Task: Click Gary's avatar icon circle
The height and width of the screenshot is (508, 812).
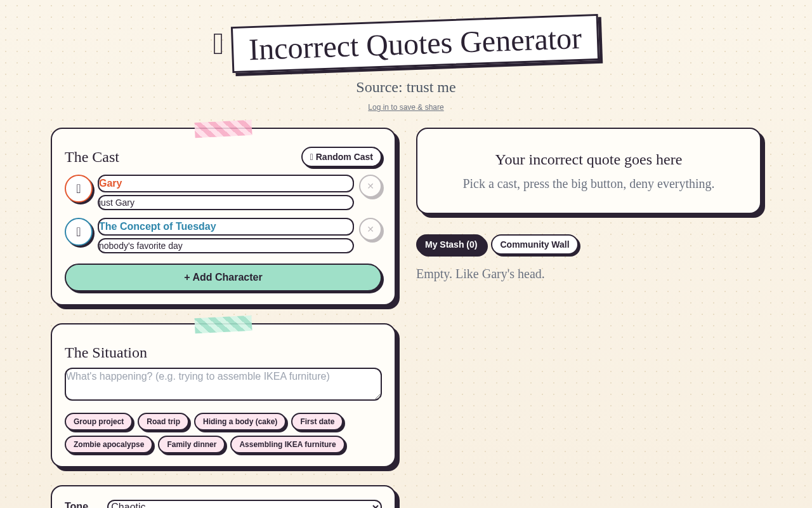Action: (x=79, y=189)
